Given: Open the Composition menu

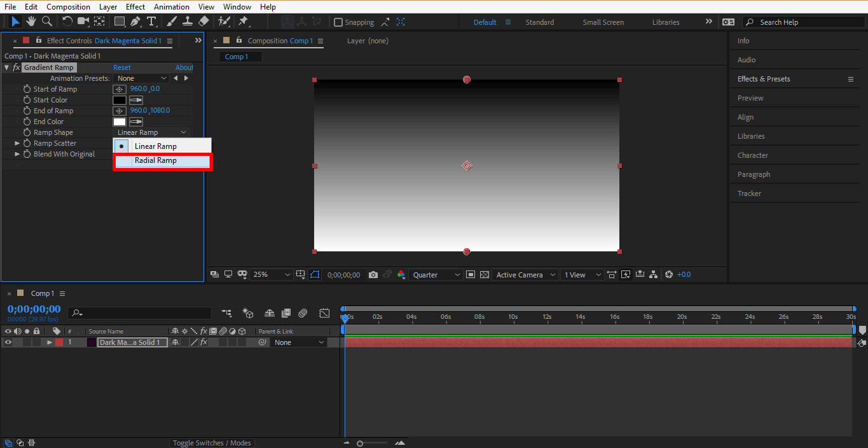Looking at the screenshot, I should pos(68,7).
